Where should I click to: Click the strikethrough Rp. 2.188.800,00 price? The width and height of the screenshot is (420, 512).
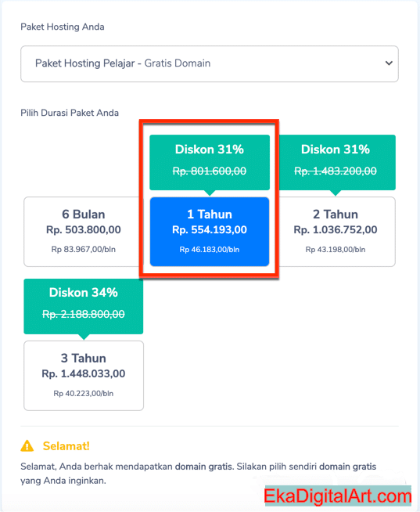click(x=84, y=314)
